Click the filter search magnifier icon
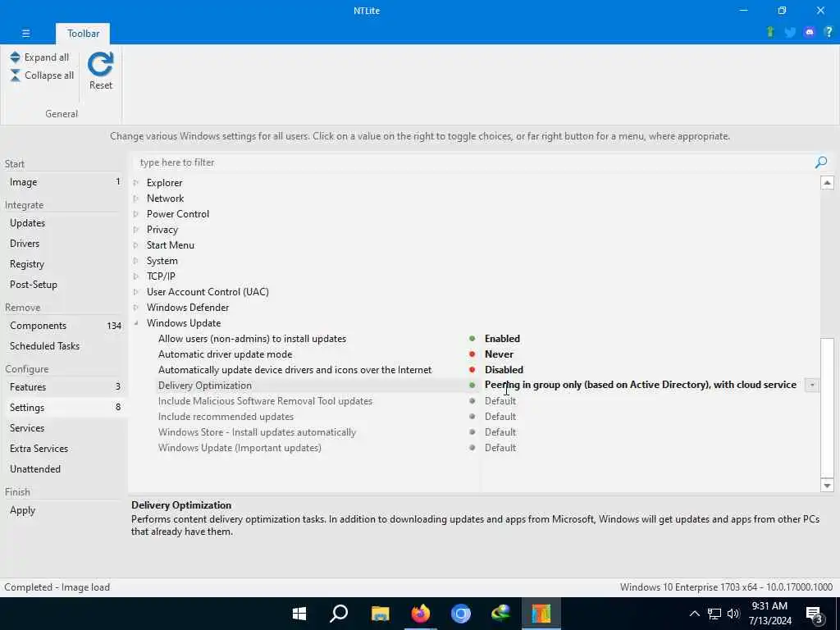This screenshot has height=630, width=840. pos(820,162)
